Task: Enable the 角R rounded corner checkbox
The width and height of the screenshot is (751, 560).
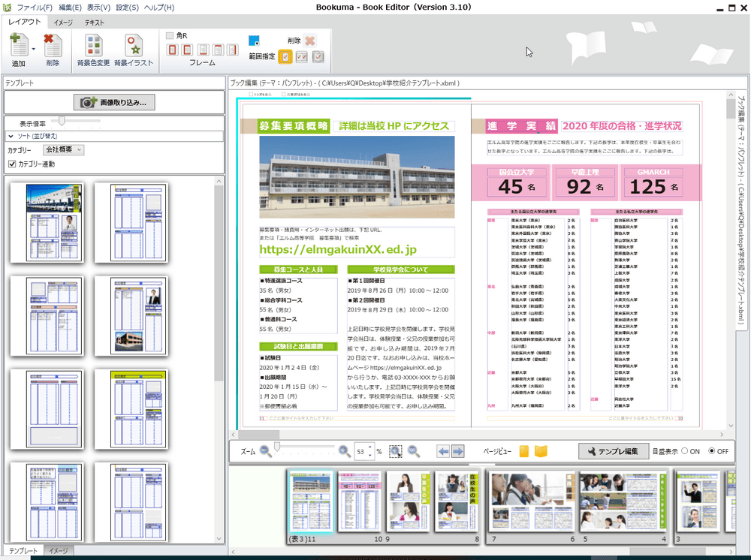Action: [170, 35]
